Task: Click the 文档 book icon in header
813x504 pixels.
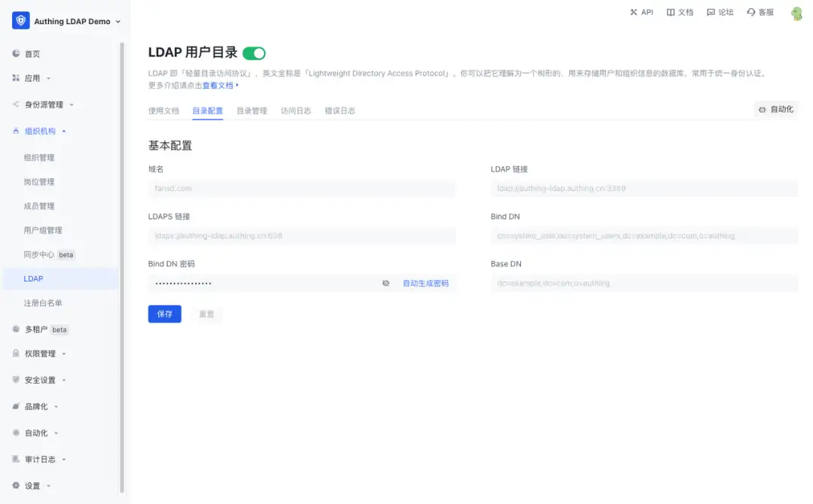Action: coord(671,12)
